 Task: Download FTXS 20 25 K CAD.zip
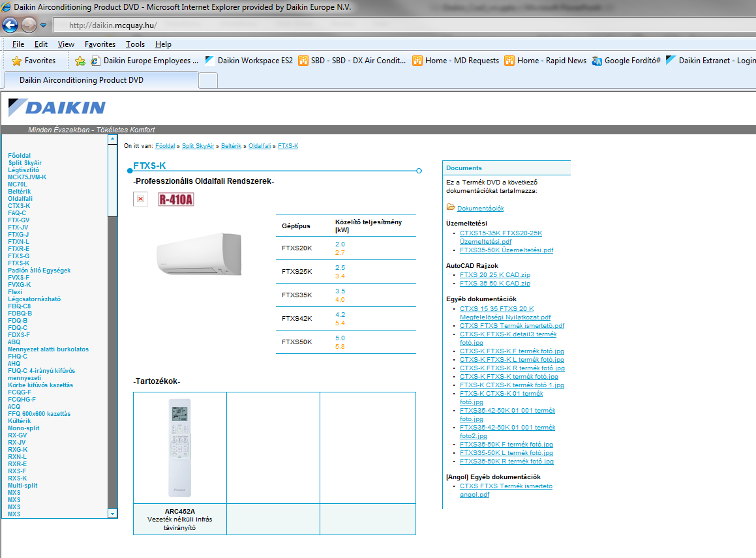point(494,274)
